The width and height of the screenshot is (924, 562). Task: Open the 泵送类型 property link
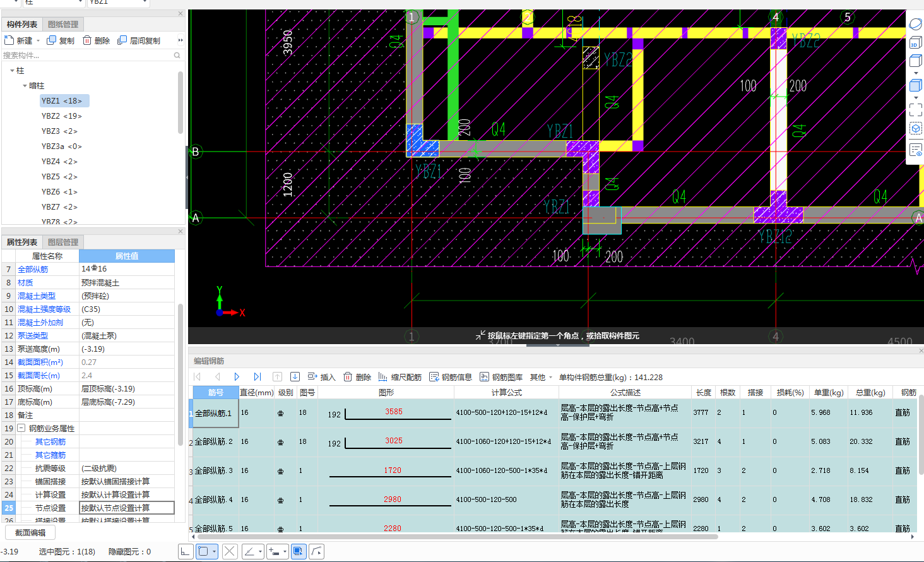click(33, 336)
